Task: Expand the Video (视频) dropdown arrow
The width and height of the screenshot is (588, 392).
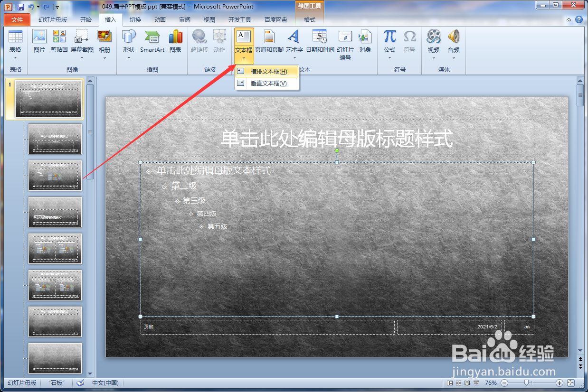Action: click(434, 58)
